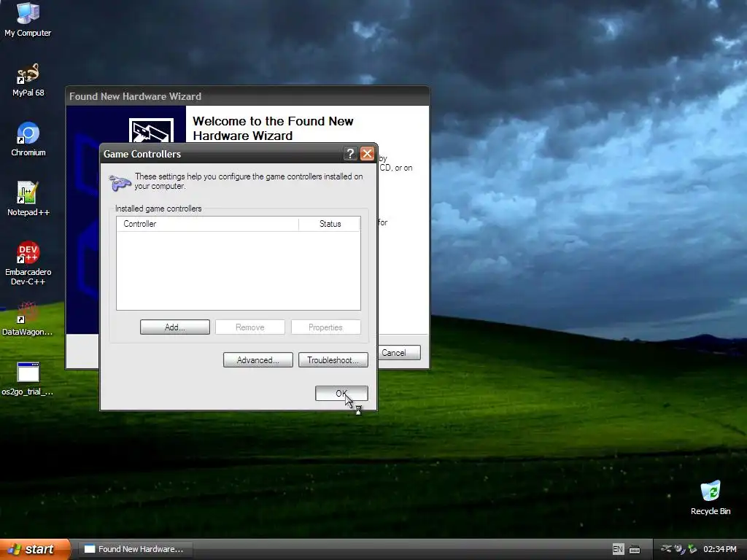The height and width of the screenshot is (560, 747).
Task: Click the EN language bar indicator
Action: [x=618, y=549]
